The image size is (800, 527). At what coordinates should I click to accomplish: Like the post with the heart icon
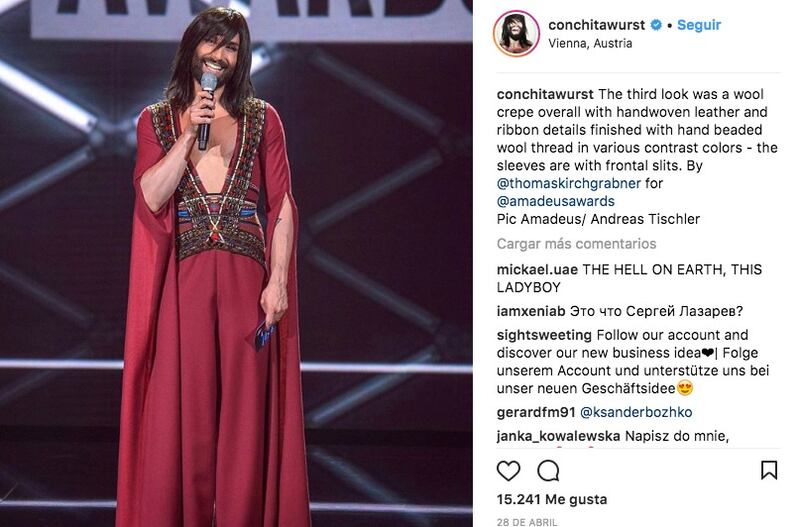tap(508, 470)
